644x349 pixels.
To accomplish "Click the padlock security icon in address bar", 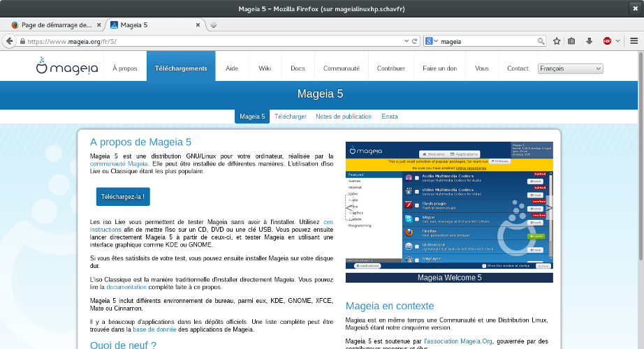I will 22,41.
